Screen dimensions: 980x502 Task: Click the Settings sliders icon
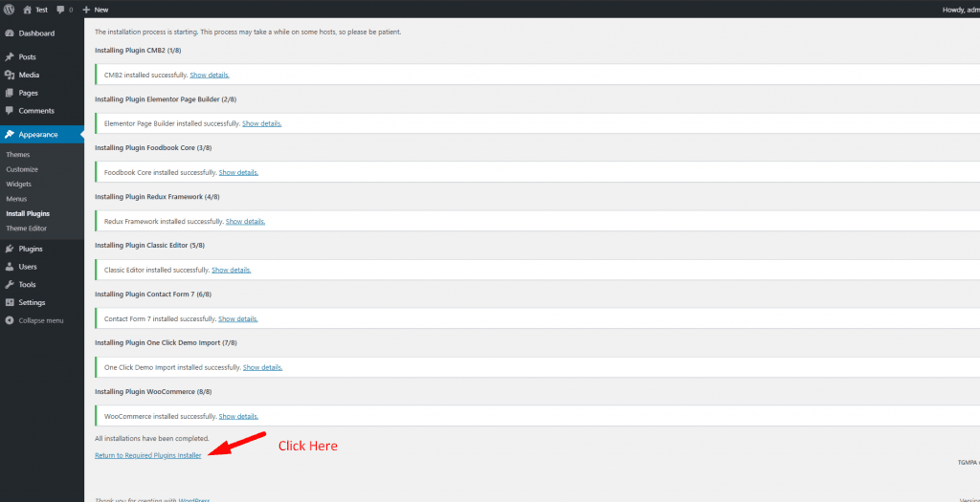click(x=9, y=302)
